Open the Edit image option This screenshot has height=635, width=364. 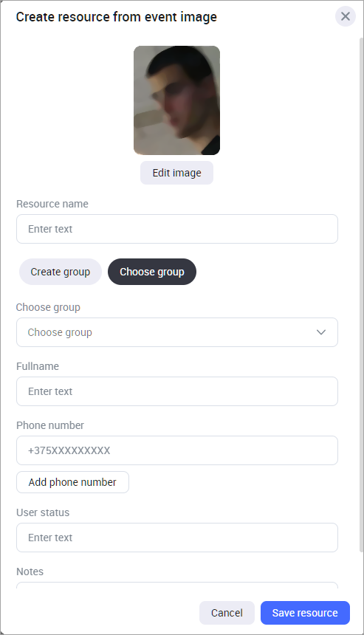(x=177, y=173)
